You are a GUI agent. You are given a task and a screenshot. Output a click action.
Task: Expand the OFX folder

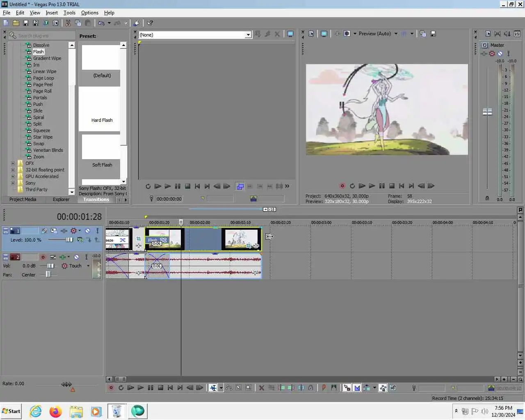pos(13,163)
